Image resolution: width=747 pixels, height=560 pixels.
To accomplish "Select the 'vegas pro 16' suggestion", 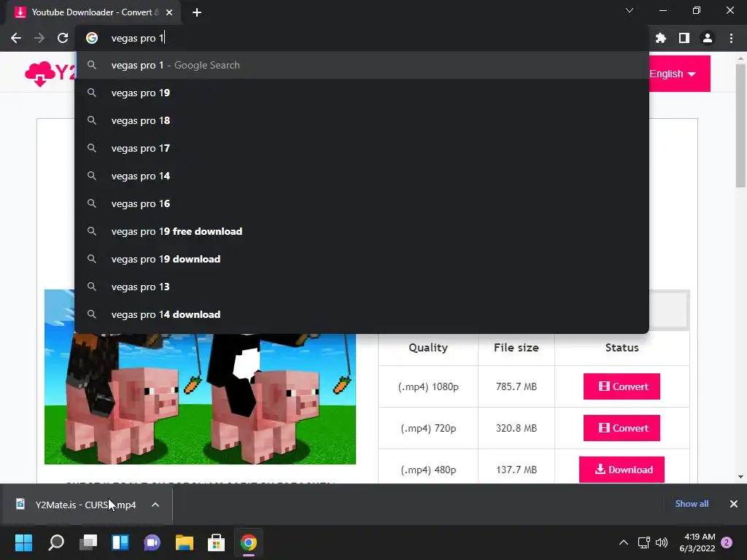I will click(x=362, y=204).
